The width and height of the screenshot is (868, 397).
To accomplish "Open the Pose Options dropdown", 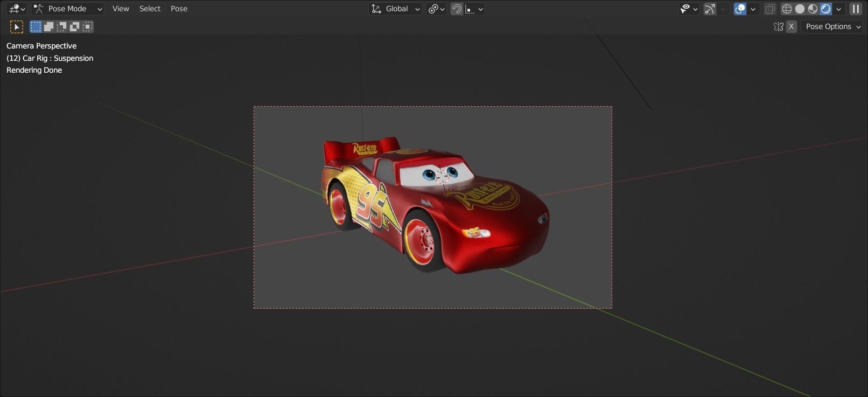I will point(832,26).
